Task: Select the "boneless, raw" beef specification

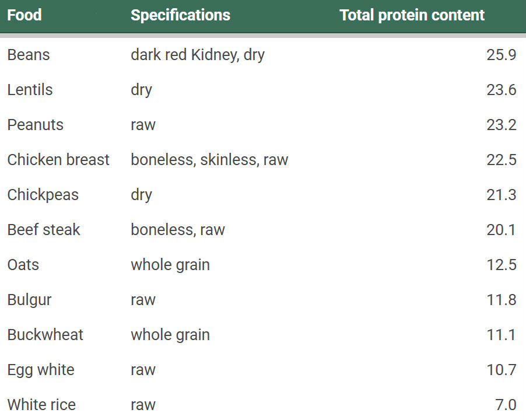Action: click(x=177, y=230)
